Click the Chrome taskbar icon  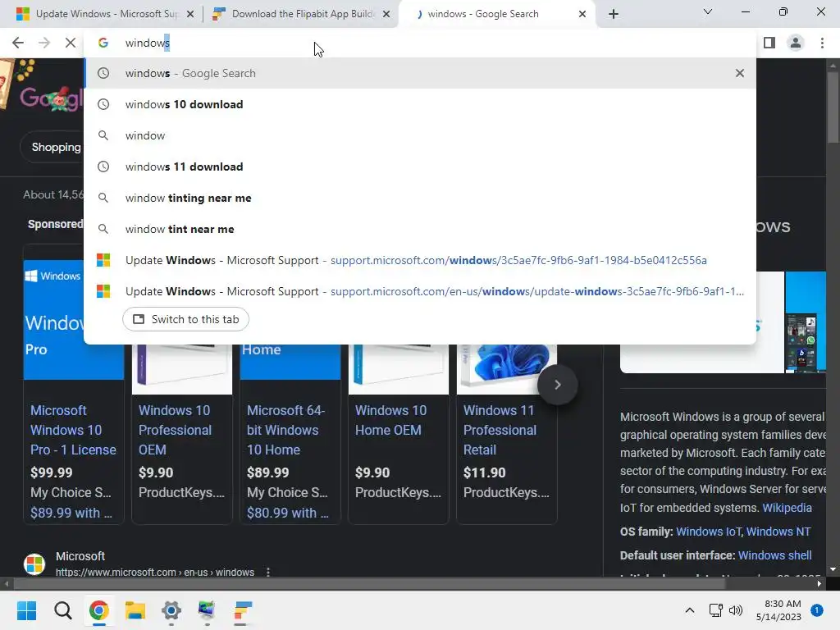(x=98, y=610)
